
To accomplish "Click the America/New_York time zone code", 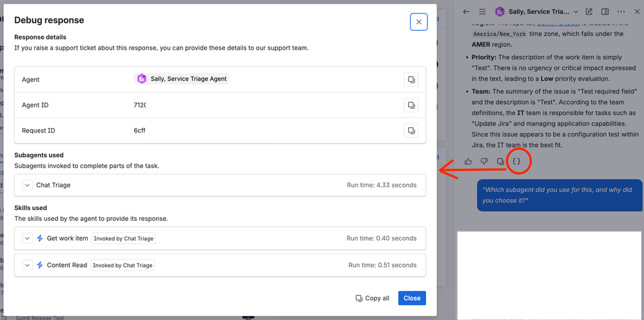I will 500,33.
